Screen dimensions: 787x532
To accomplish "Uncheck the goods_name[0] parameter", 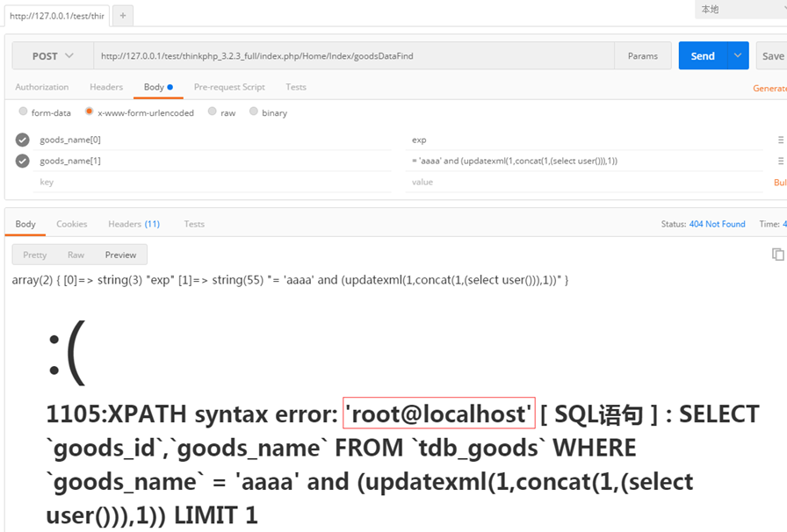I will [x=22, y=140].
